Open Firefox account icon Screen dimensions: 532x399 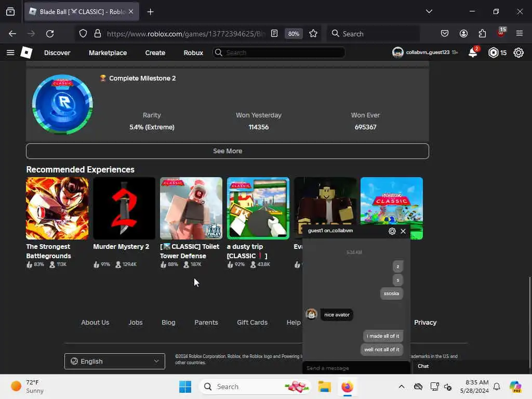point(463,34)
